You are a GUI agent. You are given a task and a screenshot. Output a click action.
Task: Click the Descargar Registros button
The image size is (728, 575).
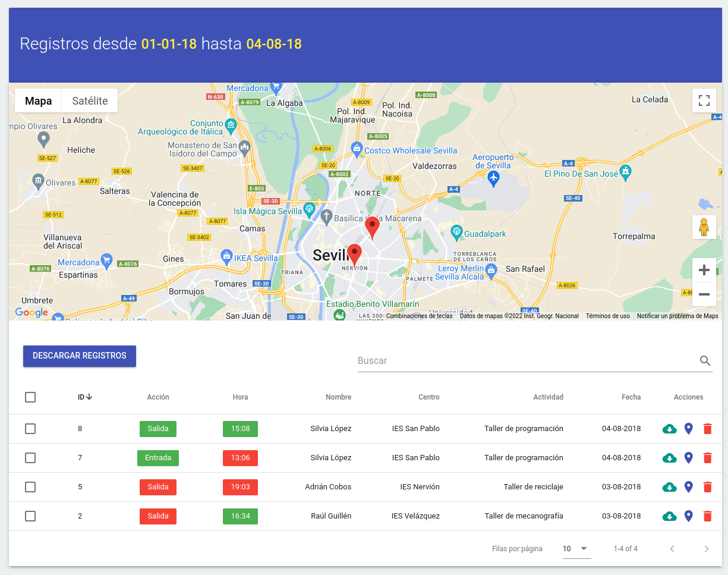[80, 356]
